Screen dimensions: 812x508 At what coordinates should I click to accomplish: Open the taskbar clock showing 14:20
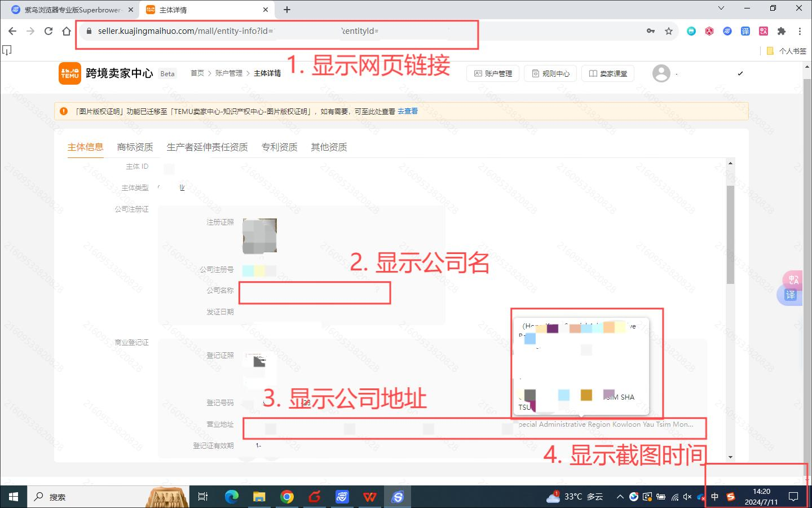point(761,497)
